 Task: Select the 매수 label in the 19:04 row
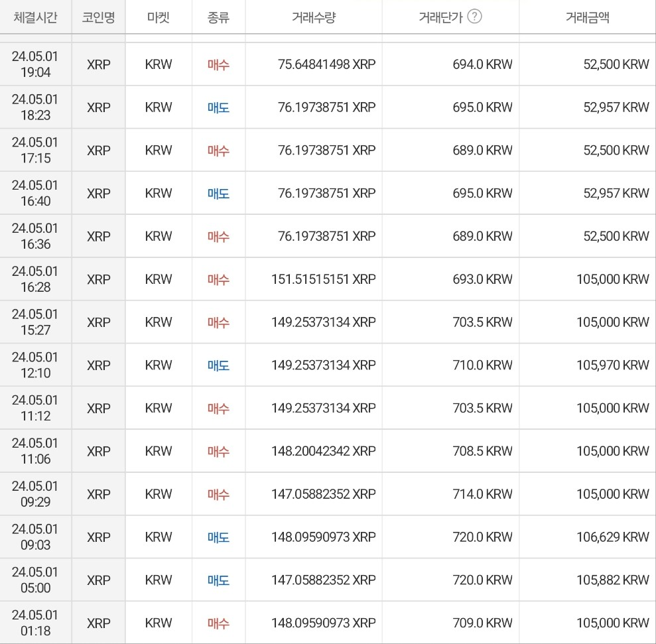pyautogui.click(x=218, y=64)
